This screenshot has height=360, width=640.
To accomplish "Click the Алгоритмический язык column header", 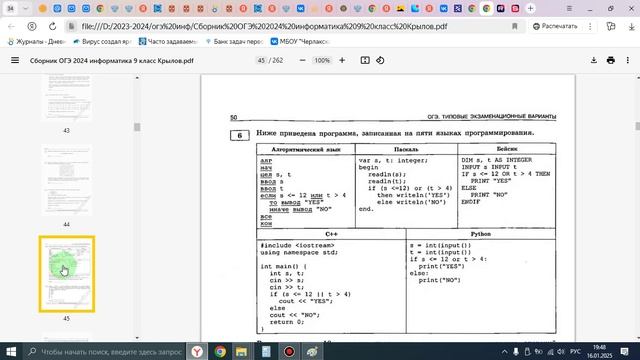I will click(x=306, y=149).
